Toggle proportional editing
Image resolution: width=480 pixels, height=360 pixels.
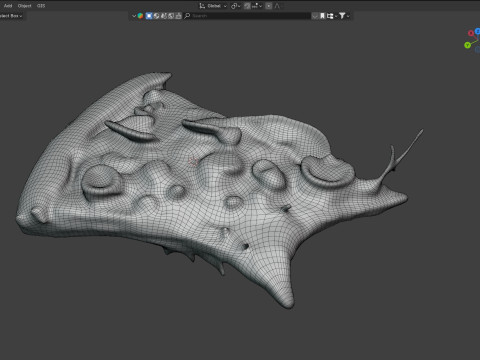point(269,6)
